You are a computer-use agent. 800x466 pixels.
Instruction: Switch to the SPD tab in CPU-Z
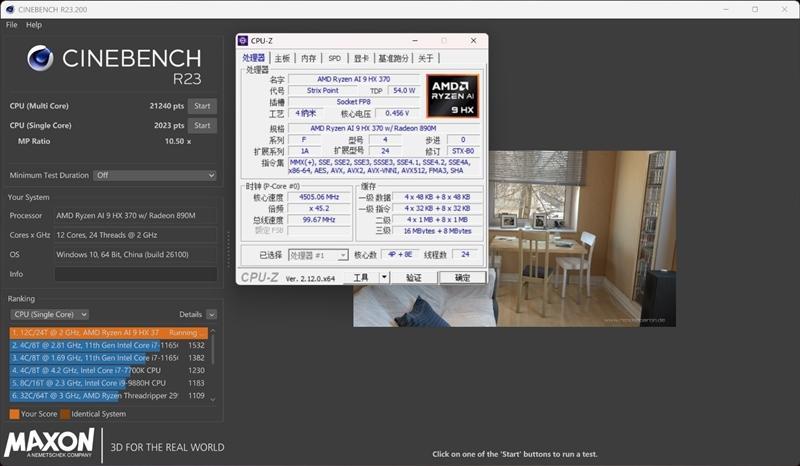pyautogui.click(x=334, y=59)
